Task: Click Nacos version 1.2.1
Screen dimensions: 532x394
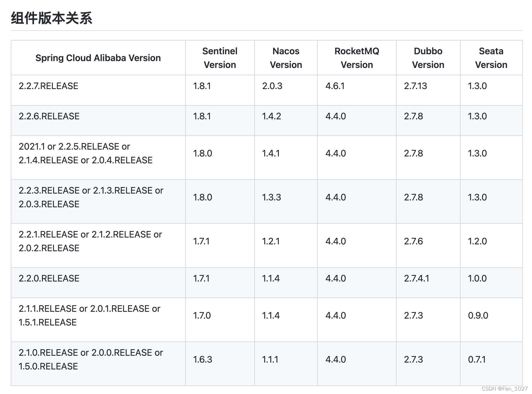Action: point(271,241)
